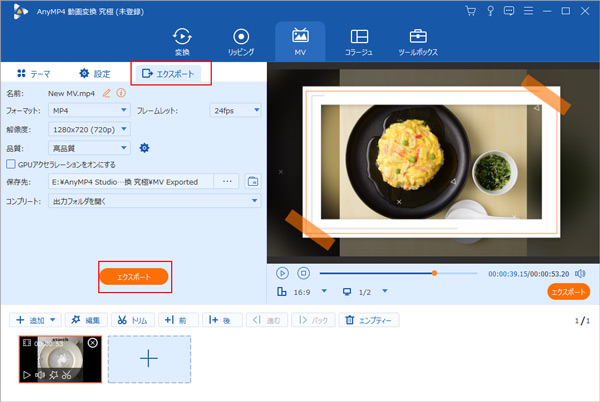Image resolution: width=600 pixels, height=402 pixels.
Task: Click the New MV.mp4 file name
Action: pos(71,93)
